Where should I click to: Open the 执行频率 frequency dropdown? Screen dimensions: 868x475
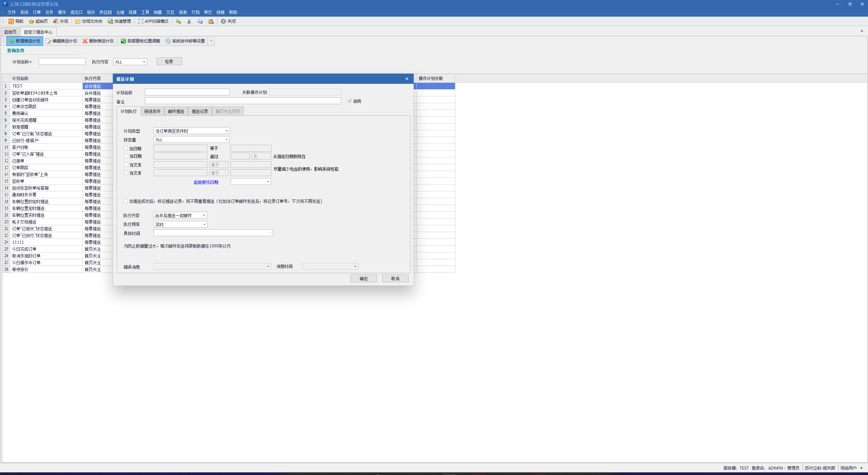point(204,225)
